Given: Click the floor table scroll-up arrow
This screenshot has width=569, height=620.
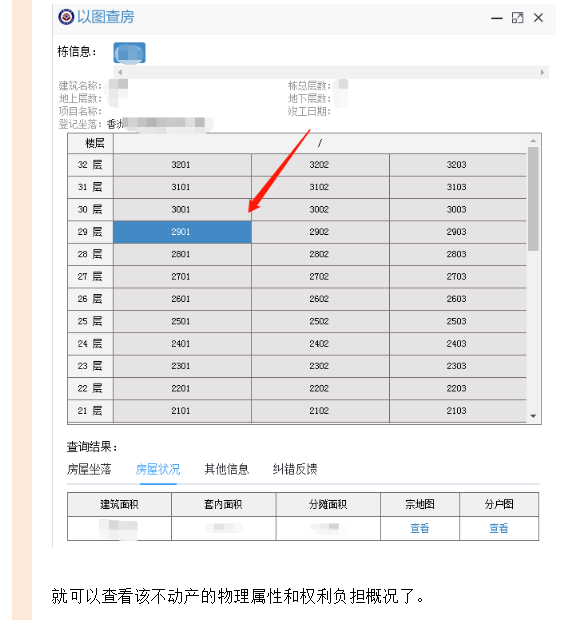Looking at the screenshot, I should (533, 141).
